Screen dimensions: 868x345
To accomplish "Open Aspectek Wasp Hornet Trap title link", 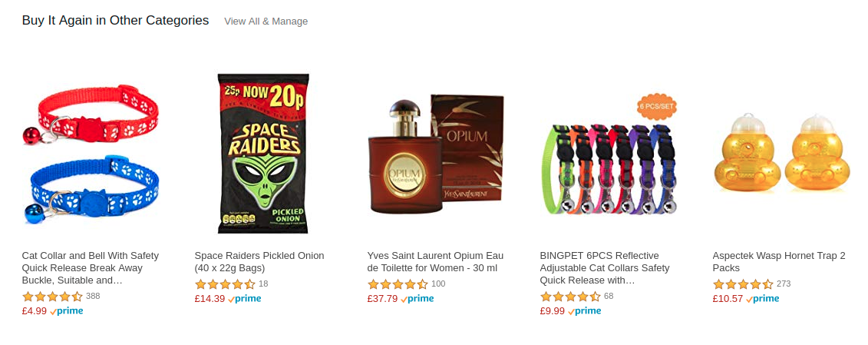I will [x=779, y=262].
